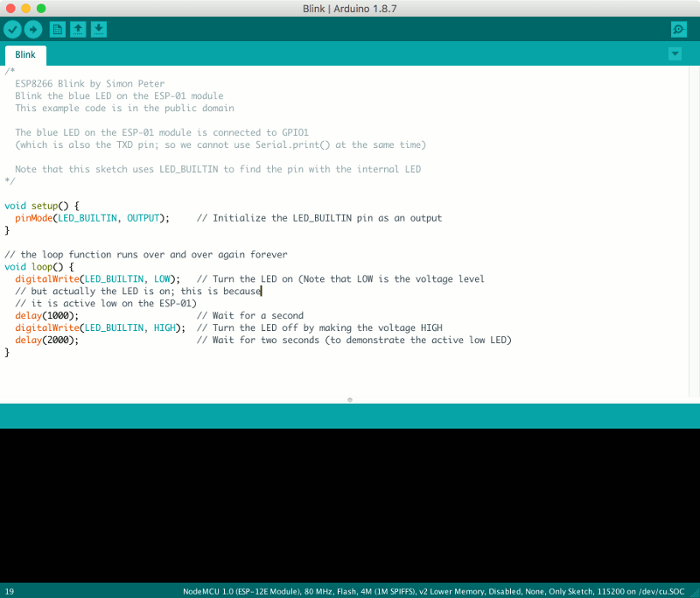Screen dimensions: 700x598
Task: Open the Serial Monitor icon
Action: pos(677,29)
